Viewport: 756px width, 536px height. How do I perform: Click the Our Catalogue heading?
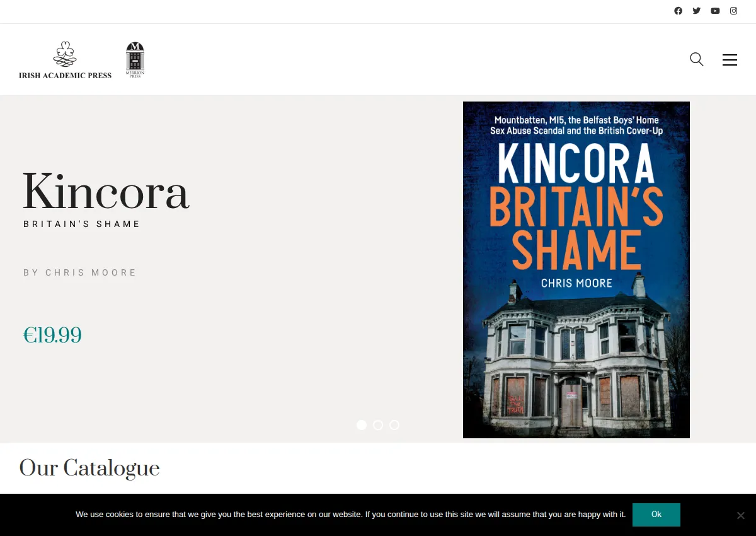click(x=89, y=469)
